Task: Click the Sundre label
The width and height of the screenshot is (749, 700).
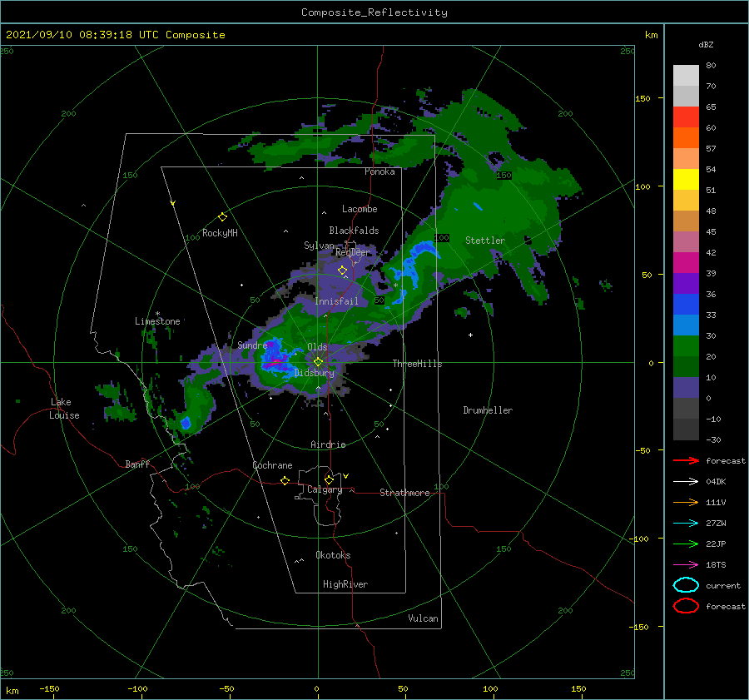Action: coord(252,345)
